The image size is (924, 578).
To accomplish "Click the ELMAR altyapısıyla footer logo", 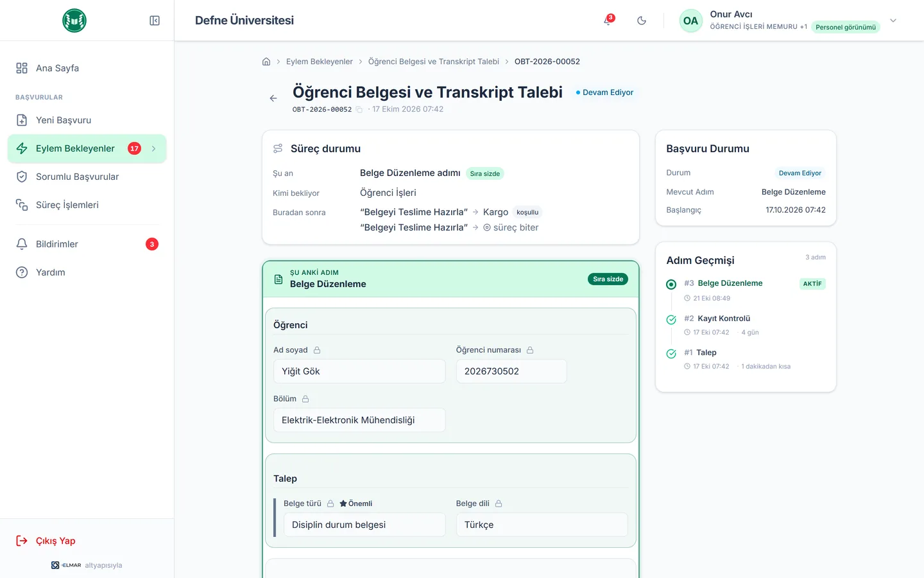I will coord(87,565).
